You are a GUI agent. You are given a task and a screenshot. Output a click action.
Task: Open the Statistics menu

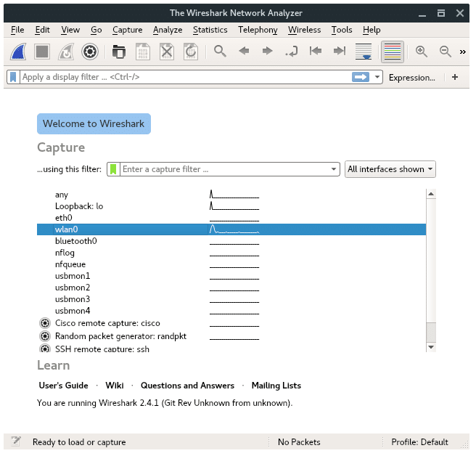[x=210, y=30]
